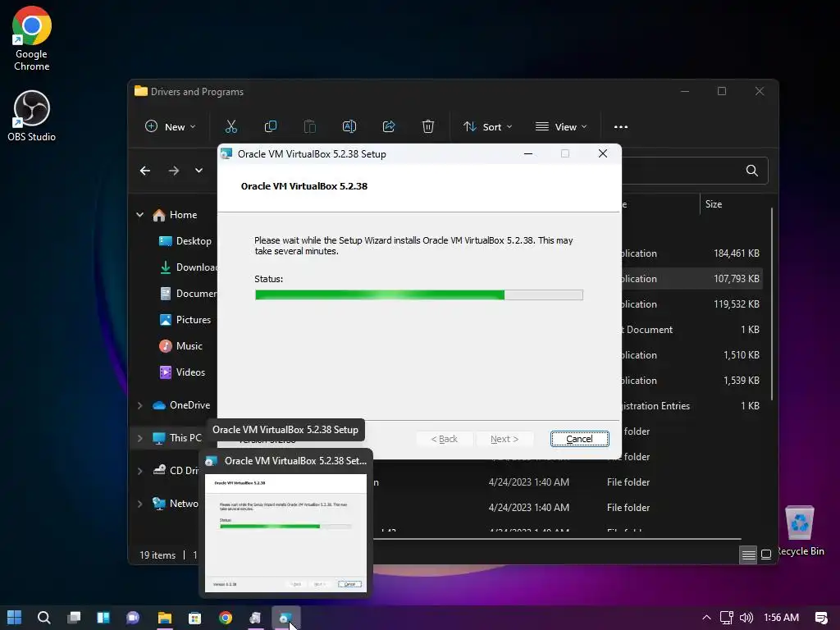Open the New dropdown in Explorer
Image resolution: width=840 pixels, height=630 pixels.
[171, 127]
